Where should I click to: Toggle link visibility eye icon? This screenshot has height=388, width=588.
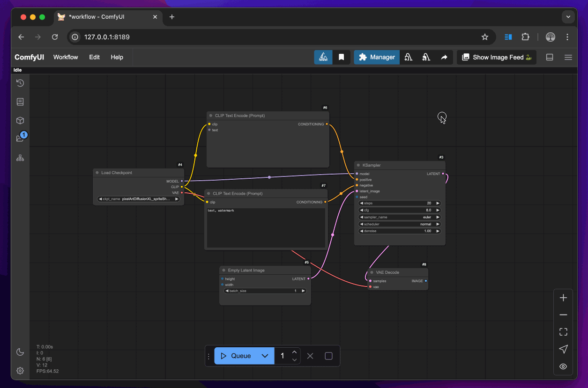tap(563, 366)
